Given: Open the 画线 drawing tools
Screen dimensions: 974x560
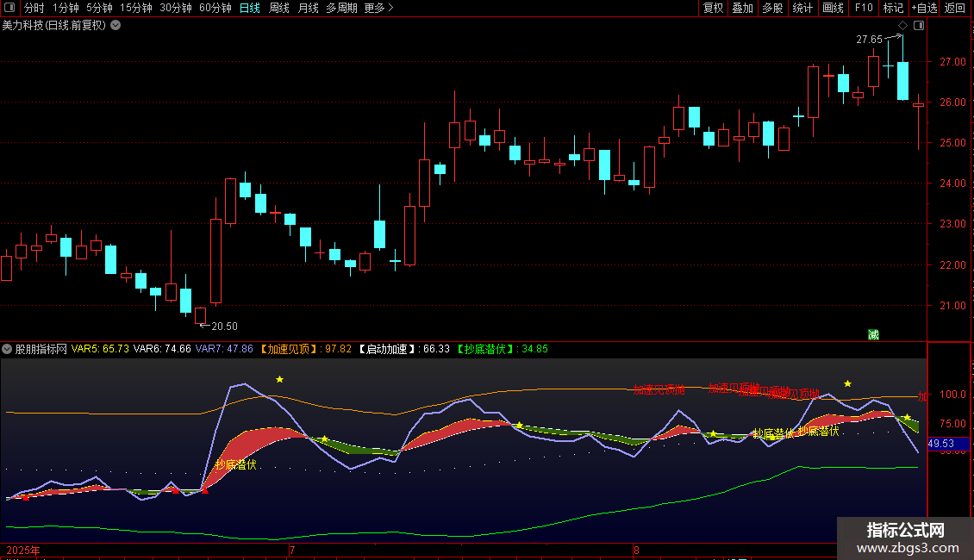Looking at the screenshot, I should pos(833,8).
